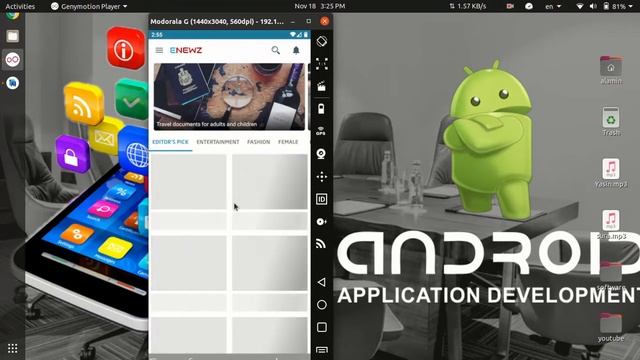Open Genymotion network signal widget

tap(321, 244)
